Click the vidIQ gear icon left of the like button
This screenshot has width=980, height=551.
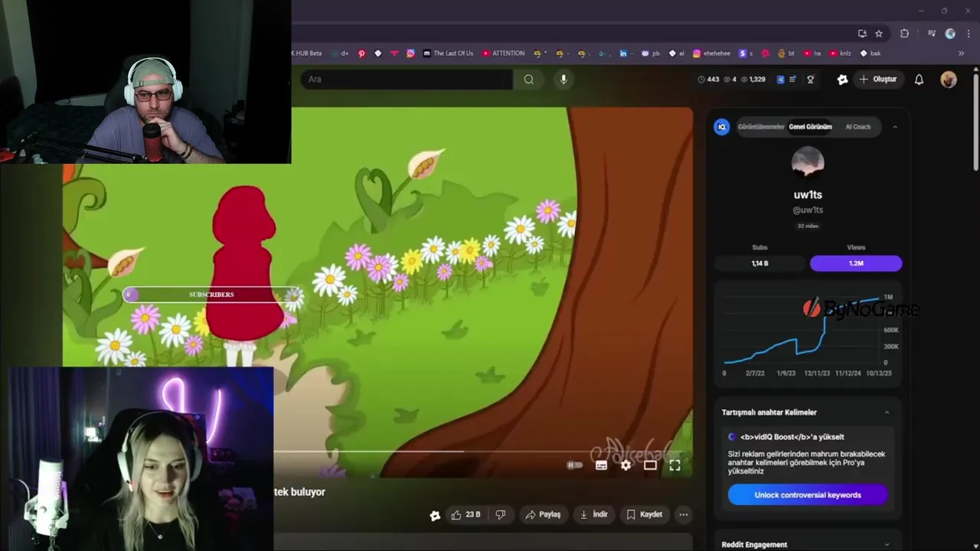pos(435,516)
